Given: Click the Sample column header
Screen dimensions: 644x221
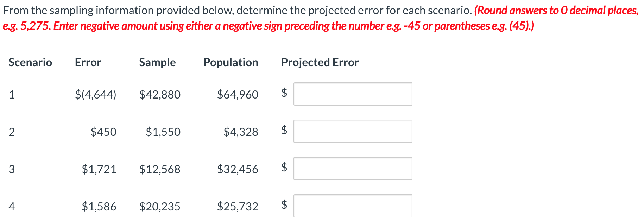Looking at the screenshot, I should tap(157, 62).
